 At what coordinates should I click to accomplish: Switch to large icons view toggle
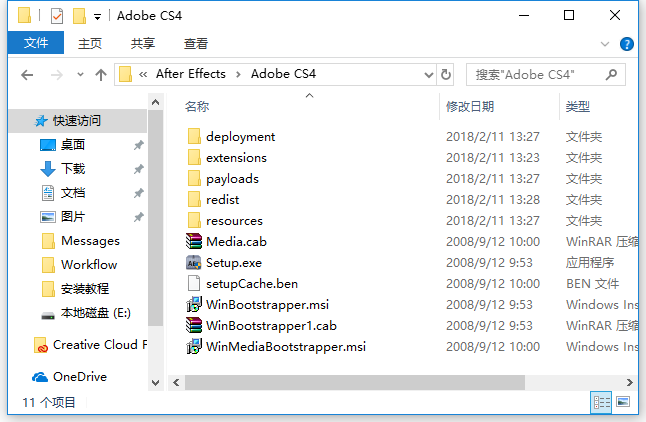[x=623, y=402]
